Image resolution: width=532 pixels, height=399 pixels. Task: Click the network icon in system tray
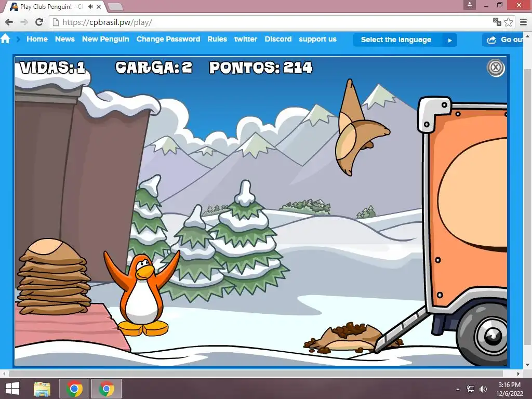(471, 389)
